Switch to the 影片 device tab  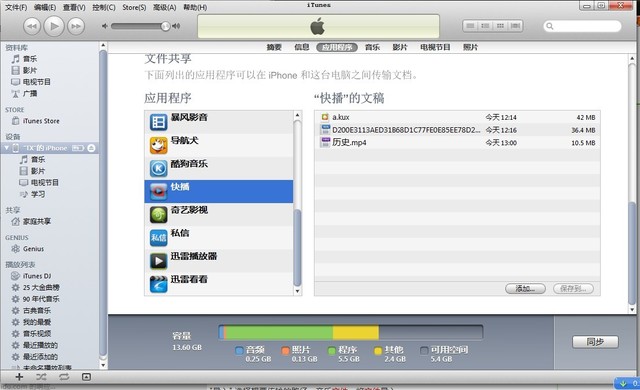coord(400,47)
